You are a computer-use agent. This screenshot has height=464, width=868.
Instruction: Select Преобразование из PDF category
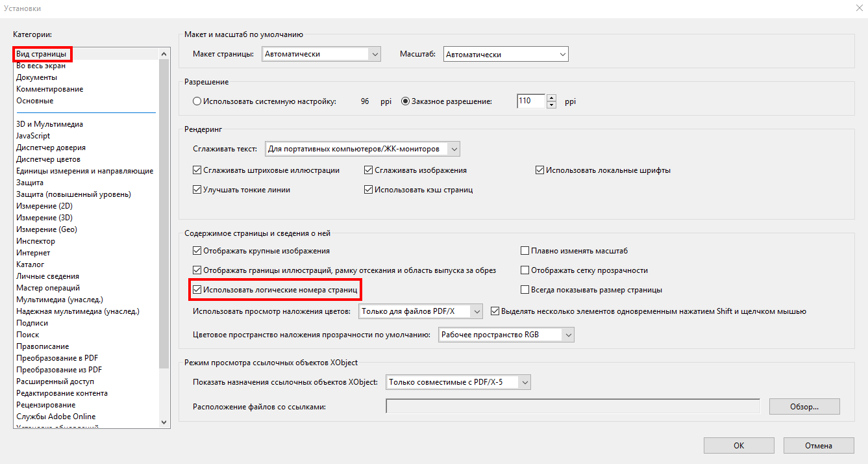coord(59,370)
